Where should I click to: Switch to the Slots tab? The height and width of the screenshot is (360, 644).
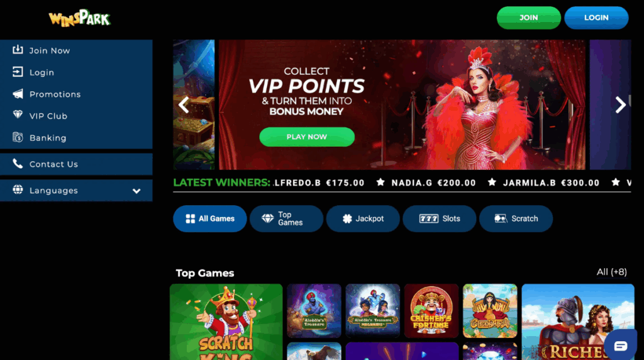[440, 218]
